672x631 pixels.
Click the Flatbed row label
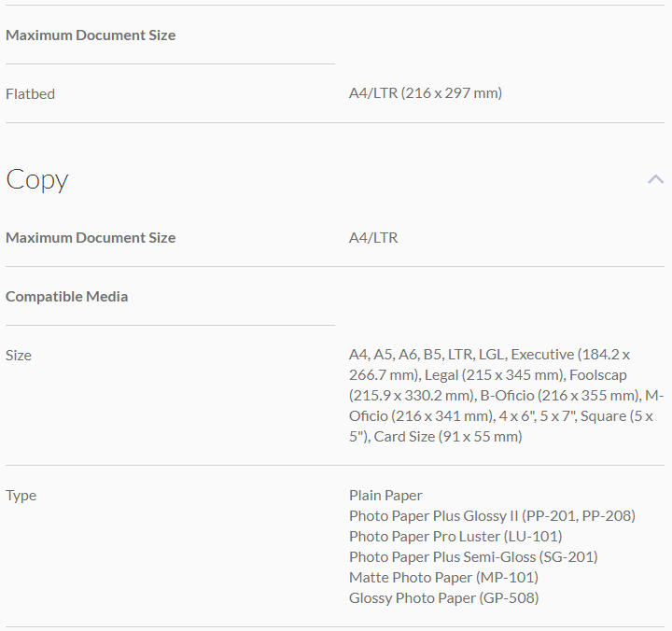(30, 93)
